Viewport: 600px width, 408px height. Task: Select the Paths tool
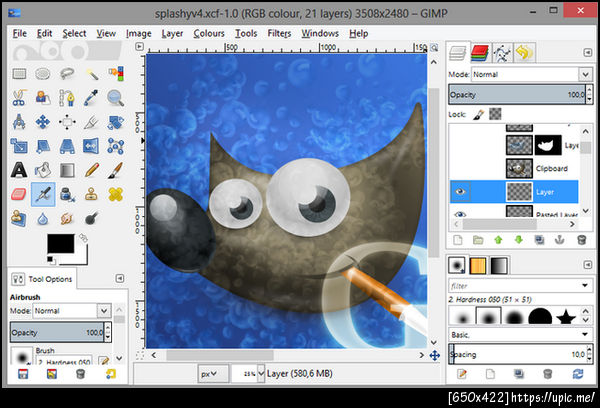pyautogui.click(x=67, y=98)
